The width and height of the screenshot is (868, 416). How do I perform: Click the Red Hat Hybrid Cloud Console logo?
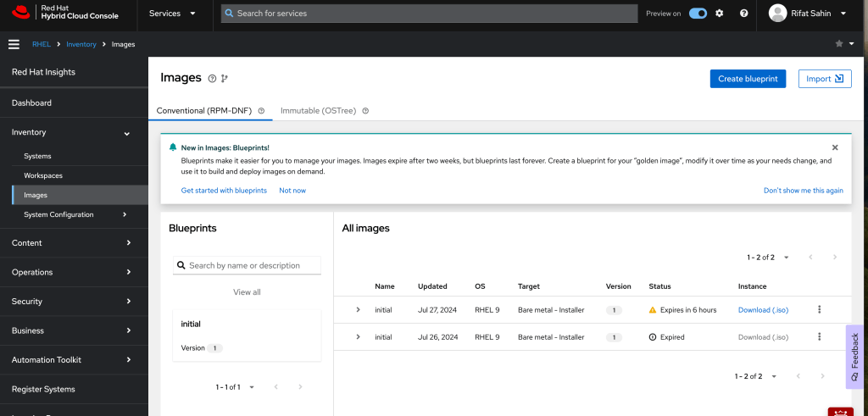click(x=65, y=13)
